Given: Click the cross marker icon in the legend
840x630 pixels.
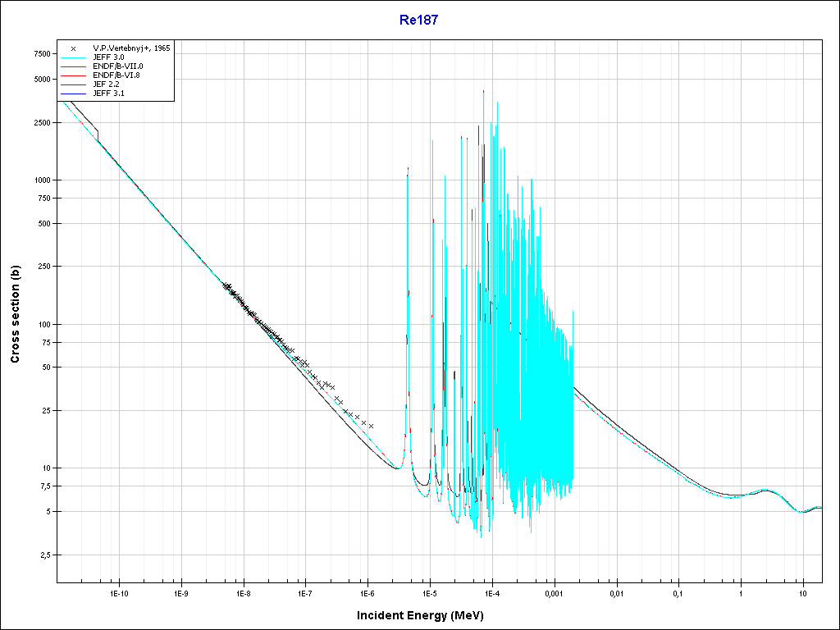Looking at the screenshot, I should point(73,48).
